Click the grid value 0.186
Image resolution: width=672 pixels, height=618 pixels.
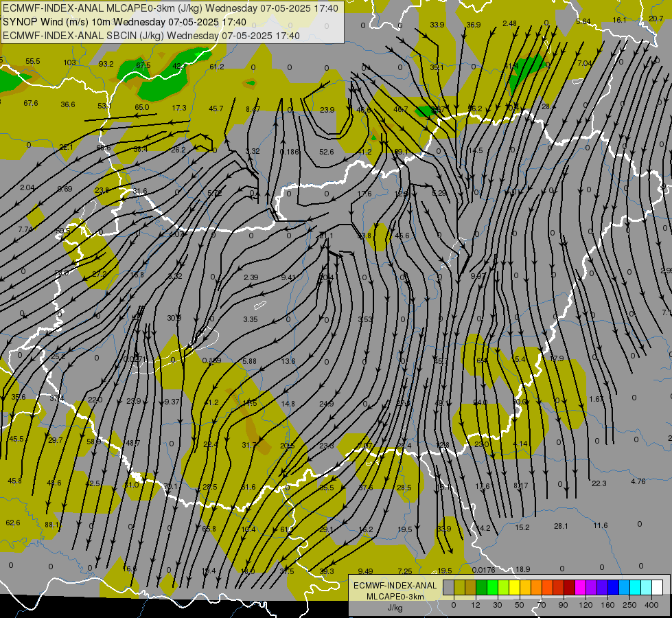click(289, 152)
